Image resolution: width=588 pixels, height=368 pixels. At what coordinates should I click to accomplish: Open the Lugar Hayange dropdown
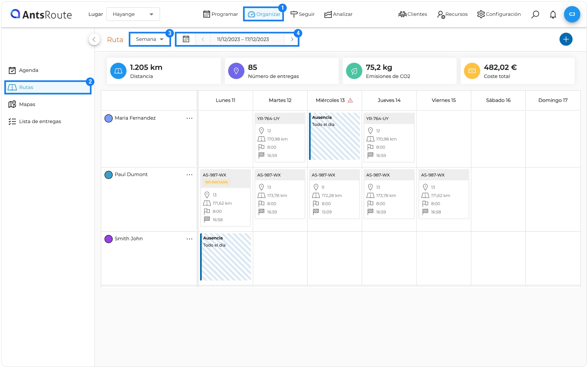133,14
